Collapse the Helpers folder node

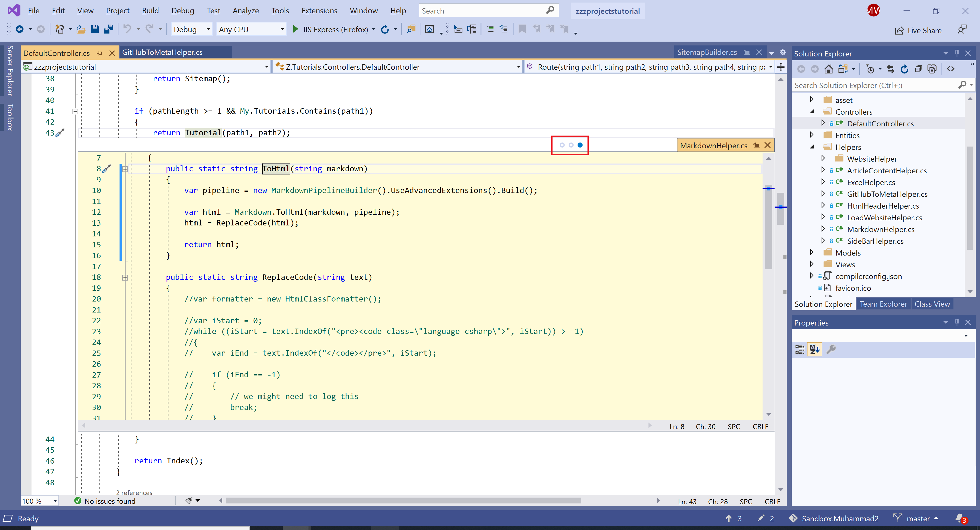click(x=812, y=147)
